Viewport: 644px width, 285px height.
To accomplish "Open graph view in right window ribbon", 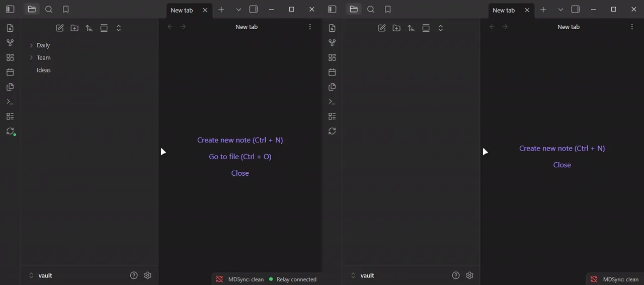I will coord(332,43).
